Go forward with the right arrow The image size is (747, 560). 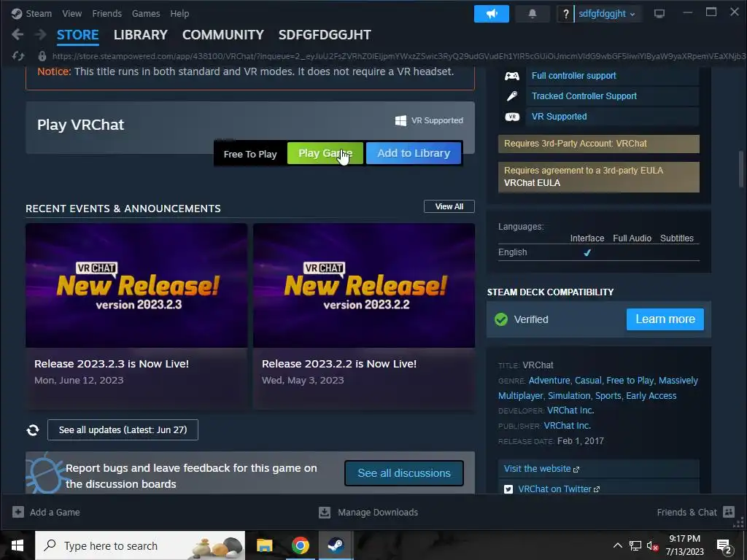click(41, 34)
